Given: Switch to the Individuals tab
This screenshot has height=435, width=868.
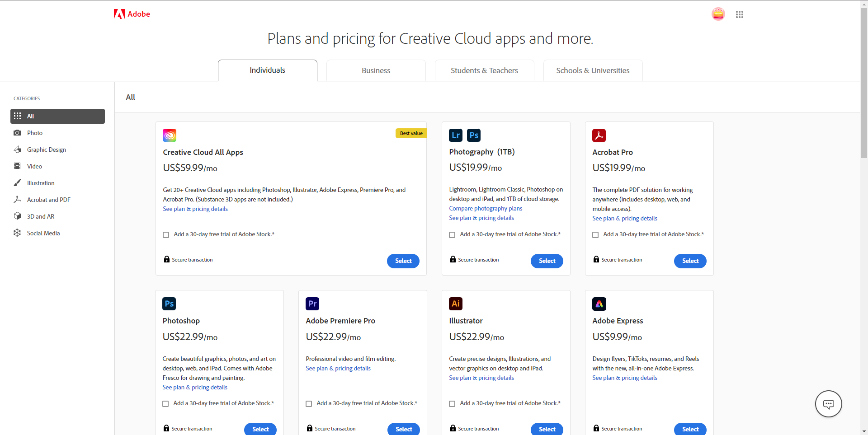Looking at the screenshot, I should (268, 70).
